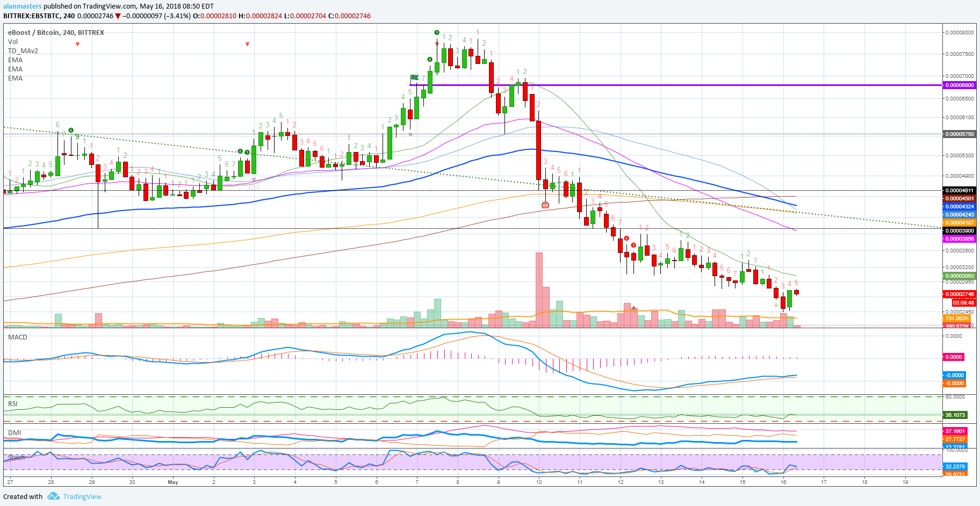Select the BITTREX:EBSTBTC, 240 header text
This screenshot has height=506, width=980.
tap(39, 16)
